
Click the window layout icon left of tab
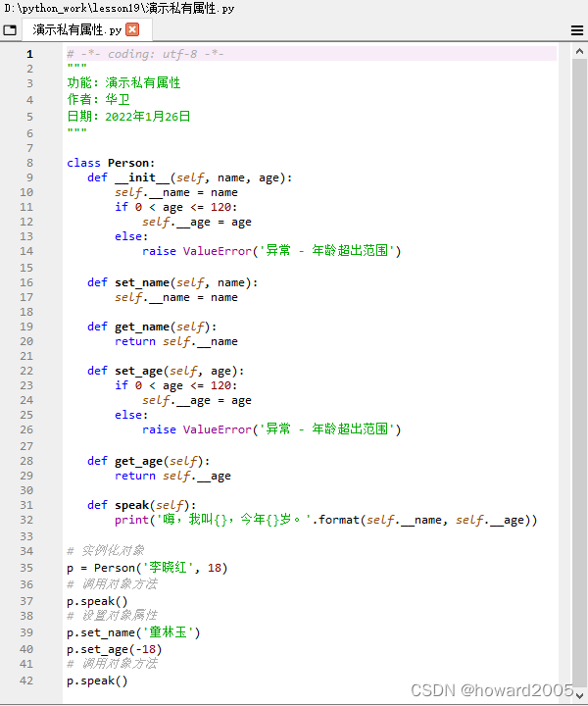tap(10, 30)
